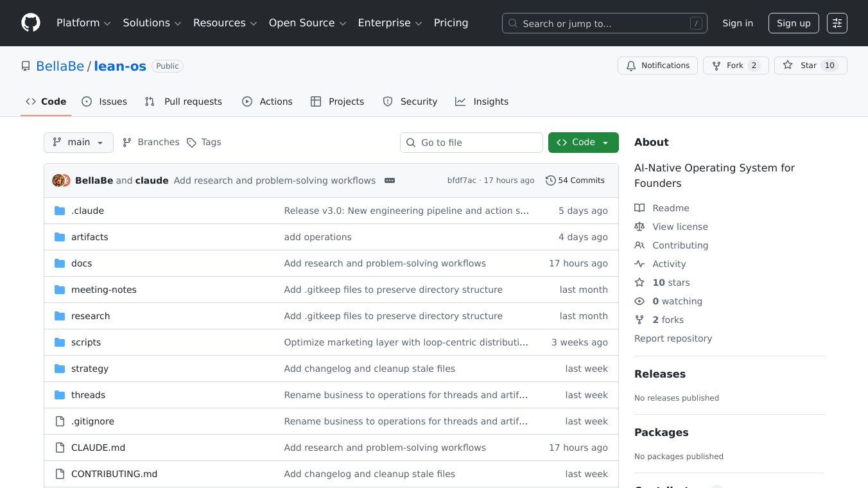Screen dimensions: 868x488
Task: Star the lean-os repository
Action: (810, 65)
